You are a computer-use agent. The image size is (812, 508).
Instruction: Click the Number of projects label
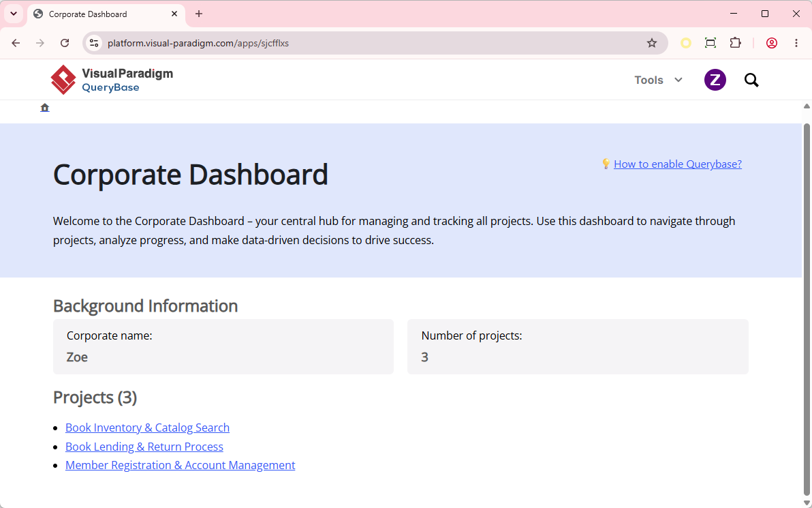point(471,336)
